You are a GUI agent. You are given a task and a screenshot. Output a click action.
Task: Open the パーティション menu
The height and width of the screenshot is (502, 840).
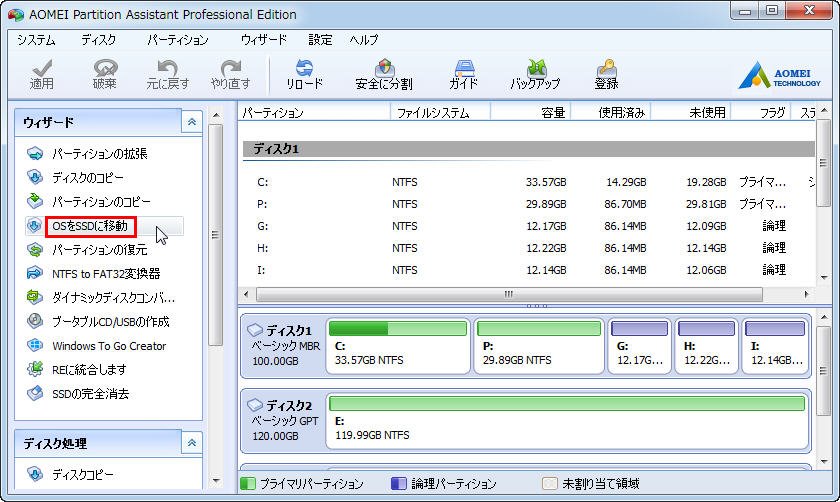[x=177, y=40]
